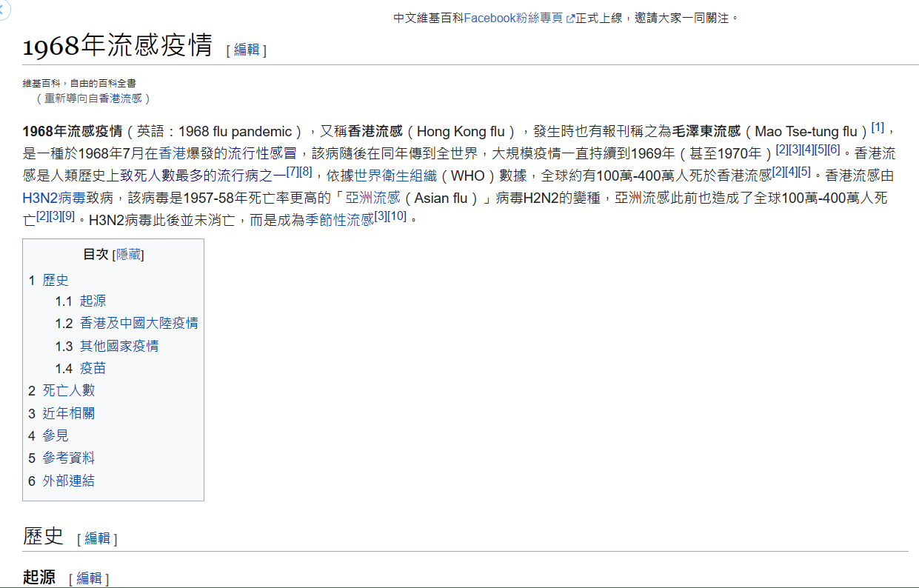Open footnote [7] after 流行病之一
The height and width of the screenshot is (588, 919).
click(293, 172)
